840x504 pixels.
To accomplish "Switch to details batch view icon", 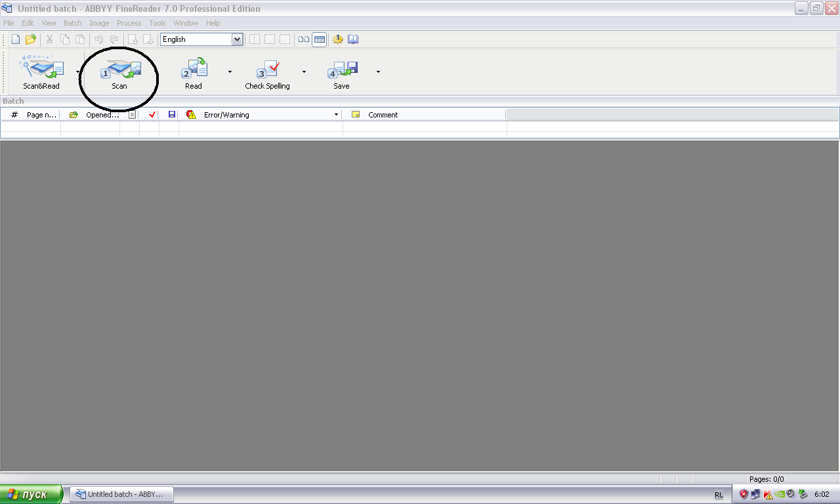I will coord(319,39).
